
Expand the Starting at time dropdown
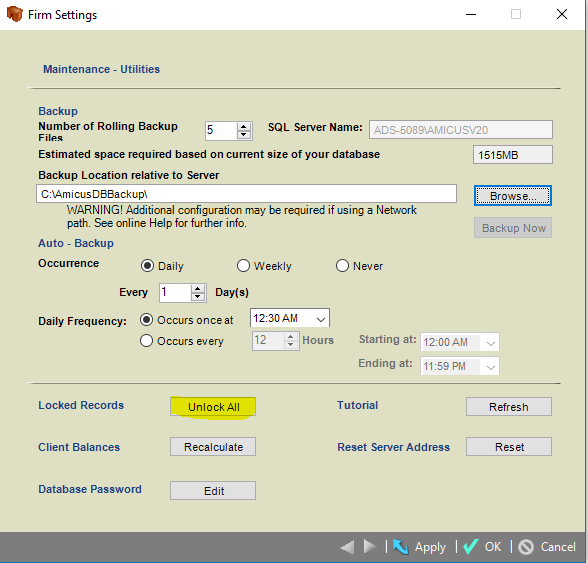pyautogui.click(x=490, y=342)
